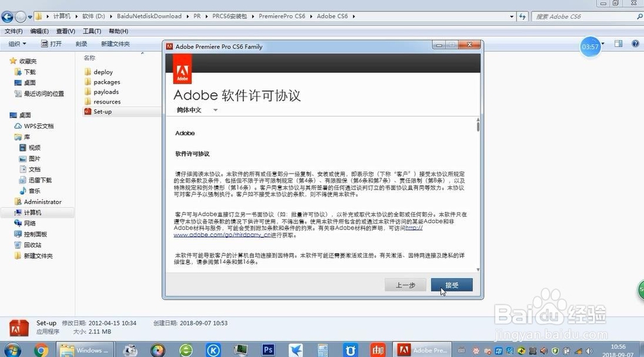Open the 工具(T) menu in Explorer
Image resolution: width=644 pixels, height=357 pixels.
[92, 31]
